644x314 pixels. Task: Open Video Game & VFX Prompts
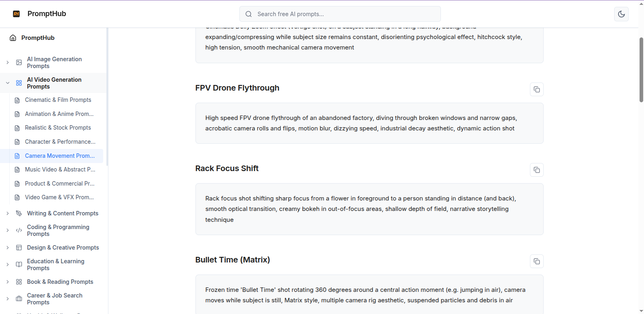tap(59, 197)
